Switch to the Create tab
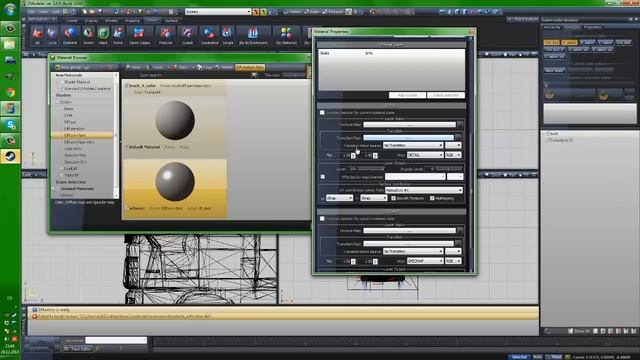This screenshot has height=360, width=640. tap(71, 20)
